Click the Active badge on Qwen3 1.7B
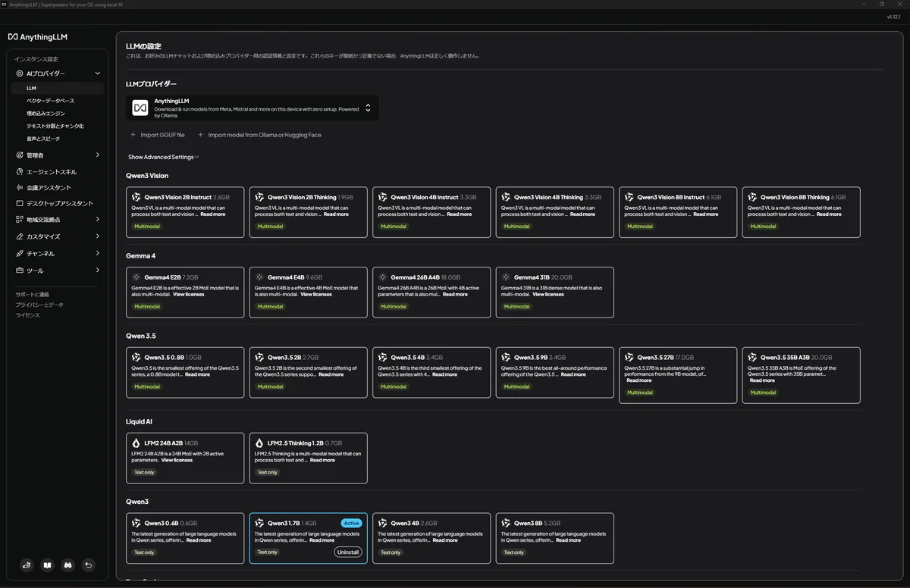910x588 pixels. [x=351, y=523]
